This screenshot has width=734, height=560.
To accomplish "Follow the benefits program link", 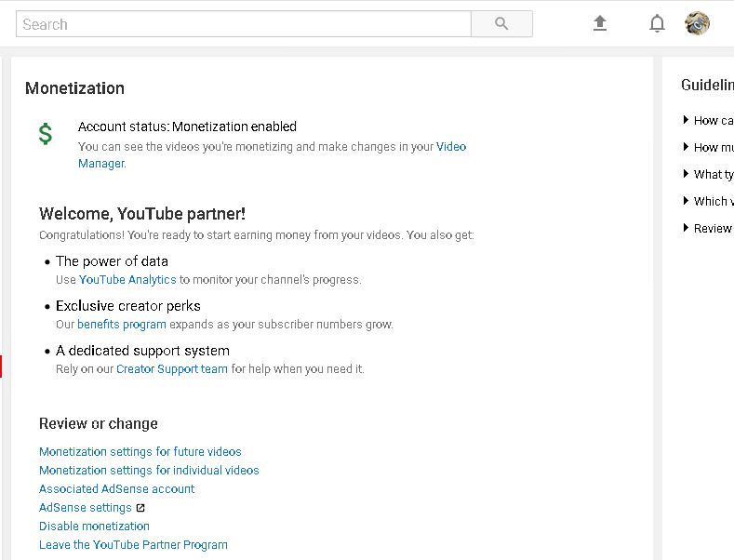I will [122, 324].
